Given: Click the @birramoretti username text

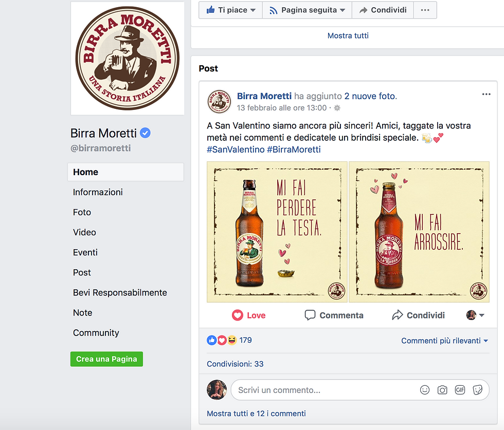Looking at the screenshot, I should [101, 148].
